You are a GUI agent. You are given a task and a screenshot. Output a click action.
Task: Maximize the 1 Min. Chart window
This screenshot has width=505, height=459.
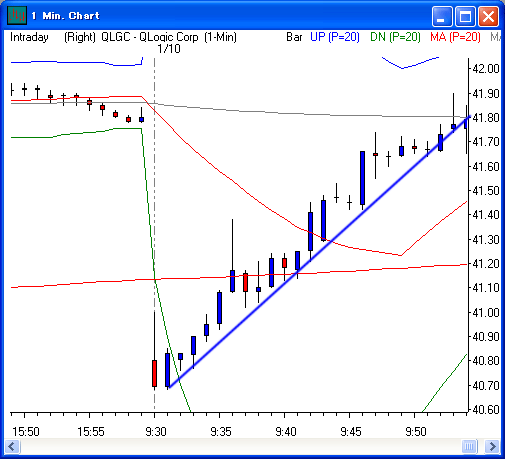point(465,16)
